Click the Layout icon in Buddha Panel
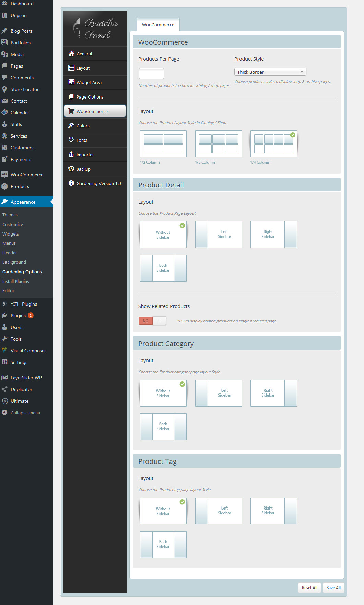Viewport: 364px width, 605px height. (x=71, y=68)
